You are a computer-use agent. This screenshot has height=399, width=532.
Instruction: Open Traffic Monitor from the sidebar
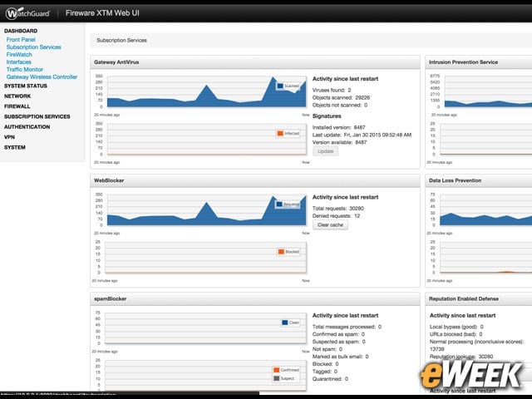(x=24, y=70)
